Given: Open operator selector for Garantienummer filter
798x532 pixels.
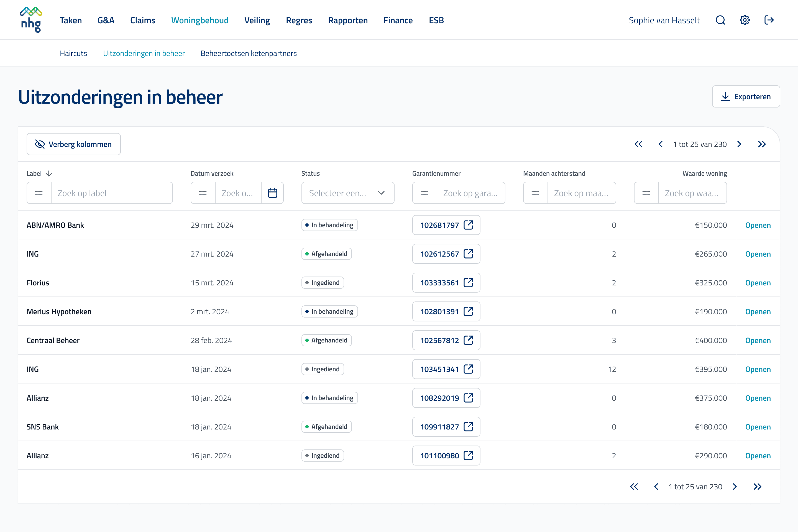Looking at the screenshot, I should pyautogui.click(x=424, y=193).
